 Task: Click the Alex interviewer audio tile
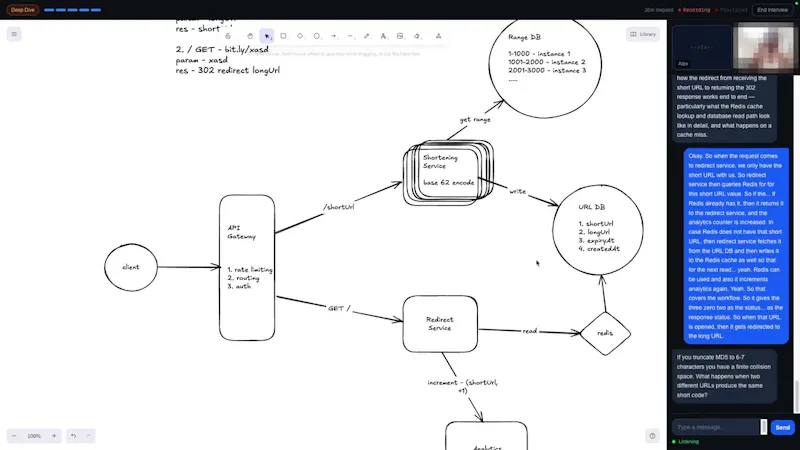702,47
